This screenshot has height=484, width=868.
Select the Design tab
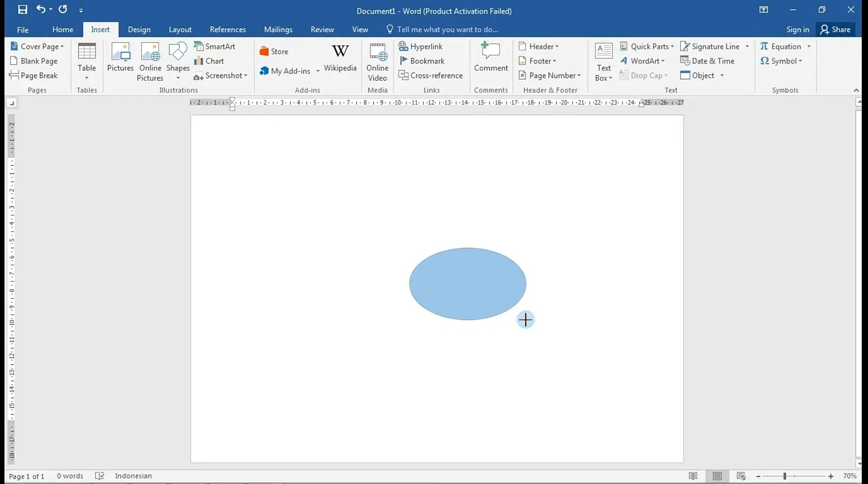tap(139, 29)
